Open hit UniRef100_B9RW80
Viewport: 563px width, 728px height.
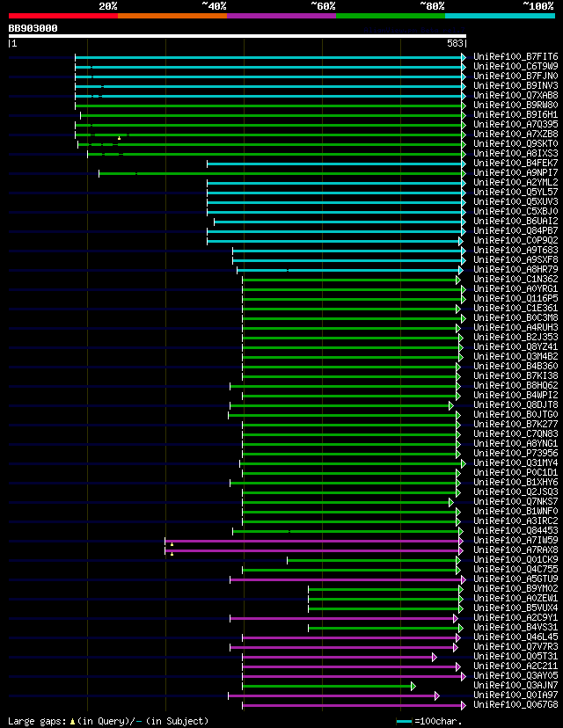[515, 106]
